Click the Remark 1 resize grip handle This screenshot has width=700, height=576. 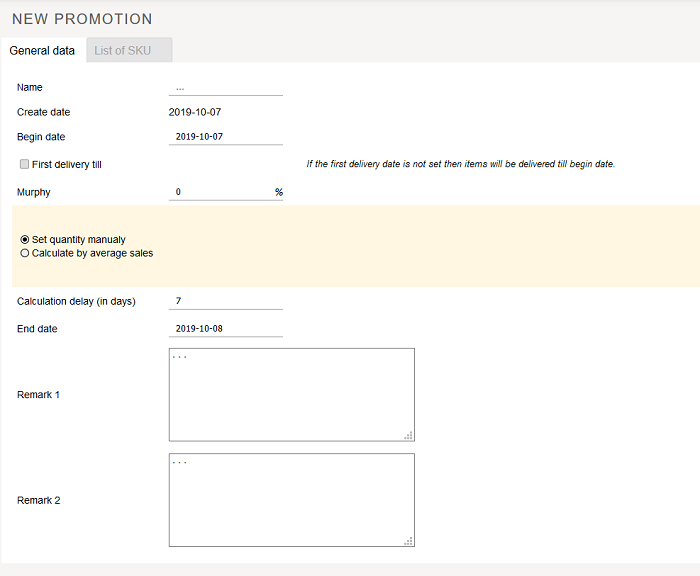[408, 435]
